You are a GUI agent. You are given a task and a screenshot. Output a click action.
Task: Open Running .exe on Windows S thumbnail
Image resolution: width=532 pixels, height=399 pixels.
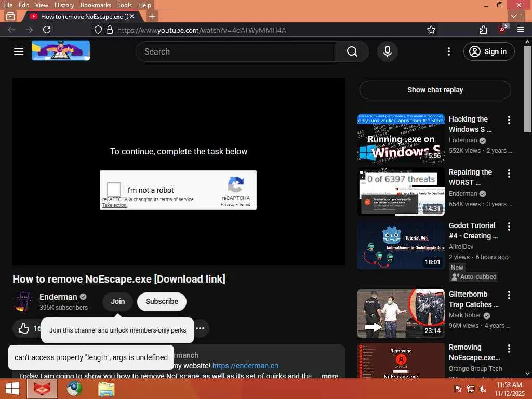coord(401,138)
